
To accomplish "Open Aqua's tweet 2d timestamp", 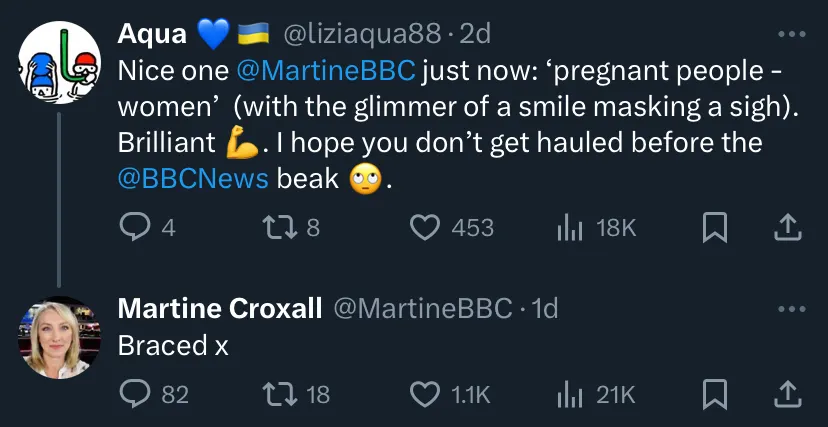I will (x=477, y=34).
